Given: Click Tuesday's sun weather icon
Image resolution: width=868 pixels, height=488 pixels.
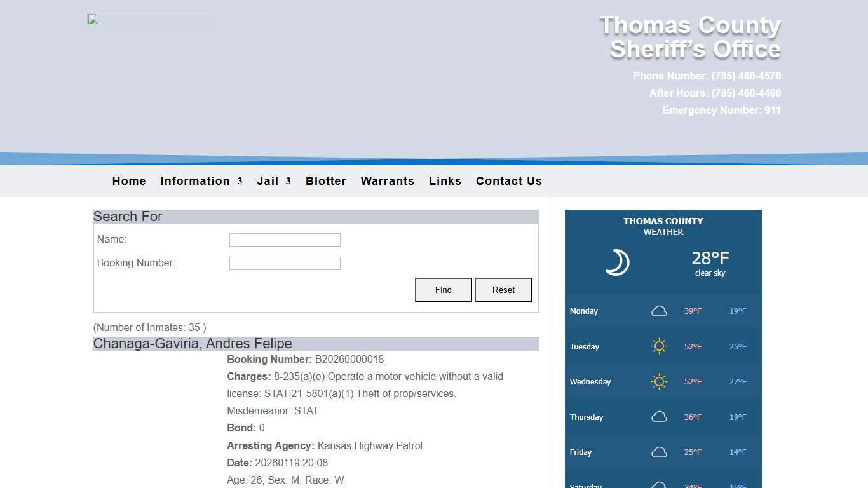Looking at the screenshot, I should [659, 346].
